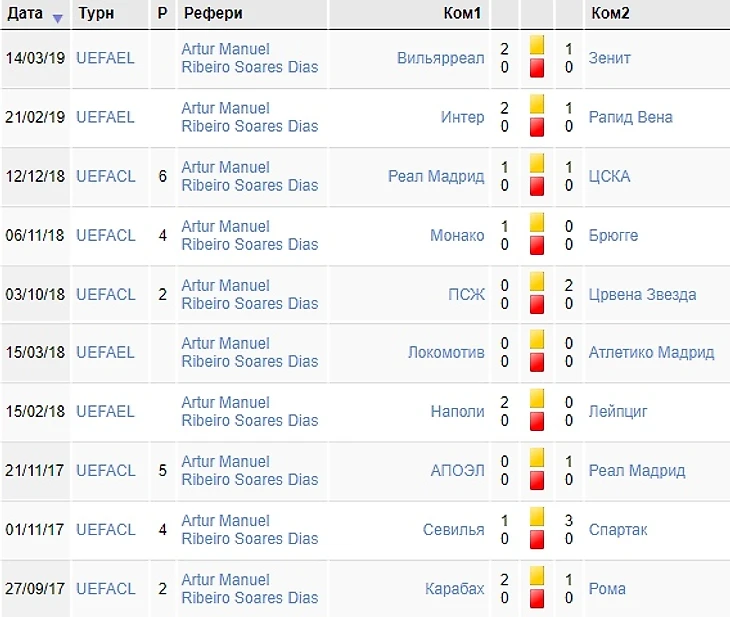Open UEFACL tournament link for 12/12/18

105,176
